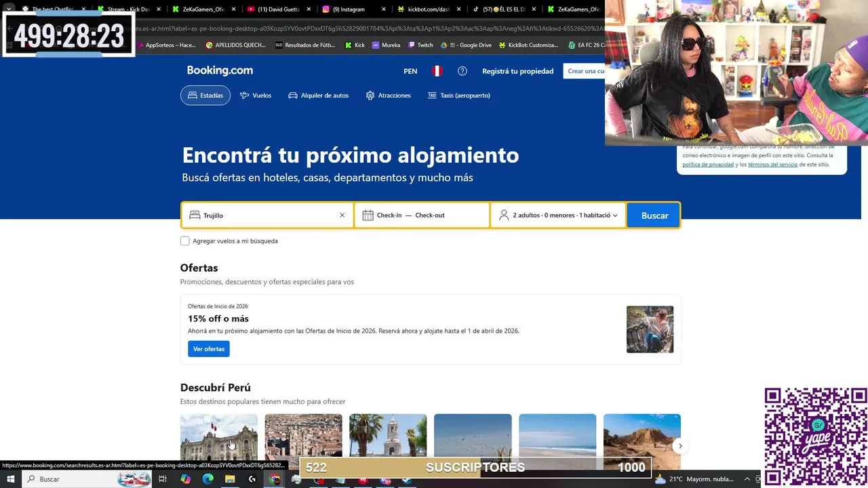
Task: Click Registrá tu propiedad link
Action: (517, 71)
